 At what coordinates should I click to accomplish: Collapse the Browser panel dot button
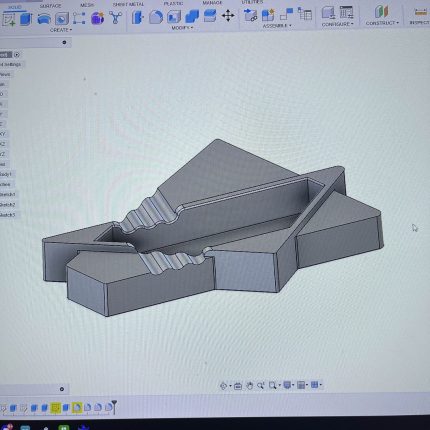pyautogui.click(x=64, y=42)
